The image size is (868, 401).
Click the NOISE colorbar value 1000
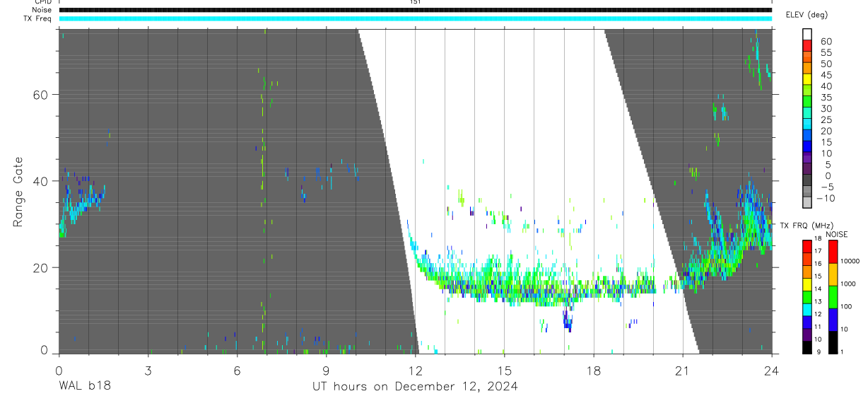[848, 284]
